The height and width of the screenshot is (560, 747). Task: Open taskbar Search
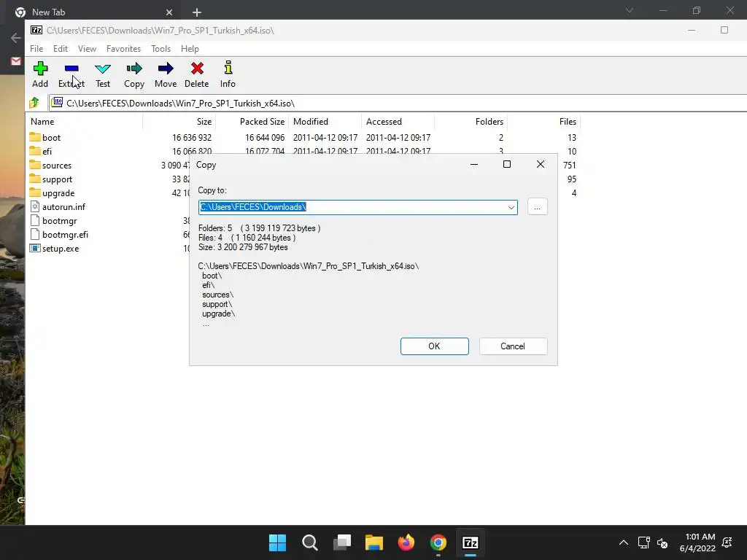click(x=309, y=542)
